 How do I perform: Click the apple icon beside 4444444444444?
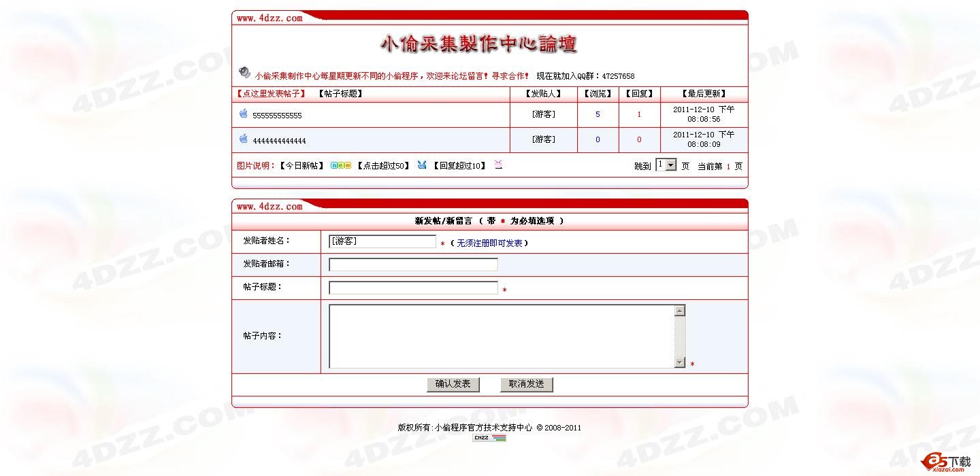pyautogui.click(x=243, y=139)
